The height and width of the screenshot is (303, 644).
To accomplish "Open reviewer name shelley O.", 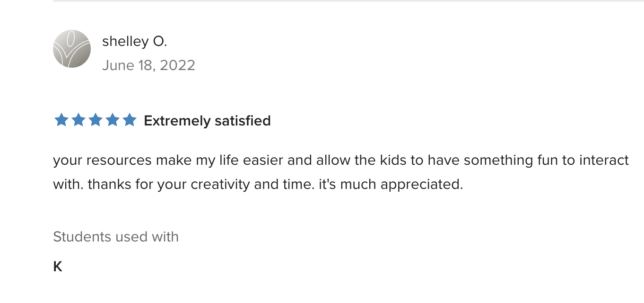I will pyautogui.click(x=135, y=42).
